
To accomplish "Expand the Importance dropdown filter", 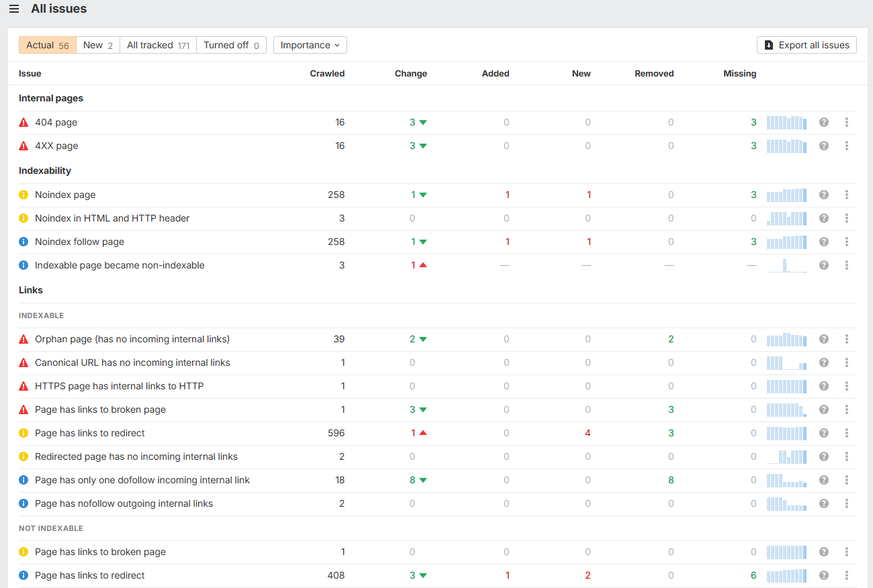I will click(x=310, y=45).
